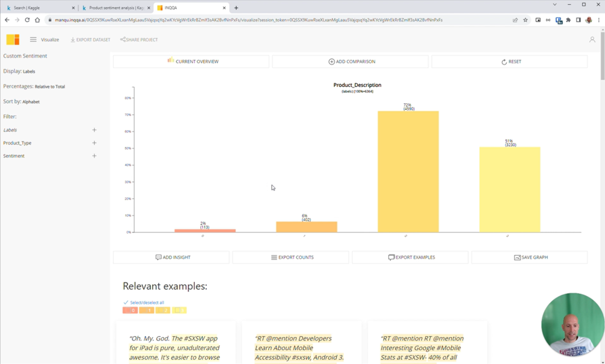Click the browser address bar URL

coord(249,20)
